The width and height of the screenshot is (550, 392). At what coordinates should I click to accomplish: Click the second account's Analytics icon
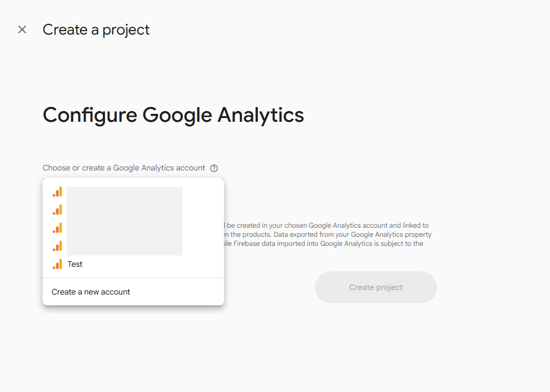click(57, 210)
